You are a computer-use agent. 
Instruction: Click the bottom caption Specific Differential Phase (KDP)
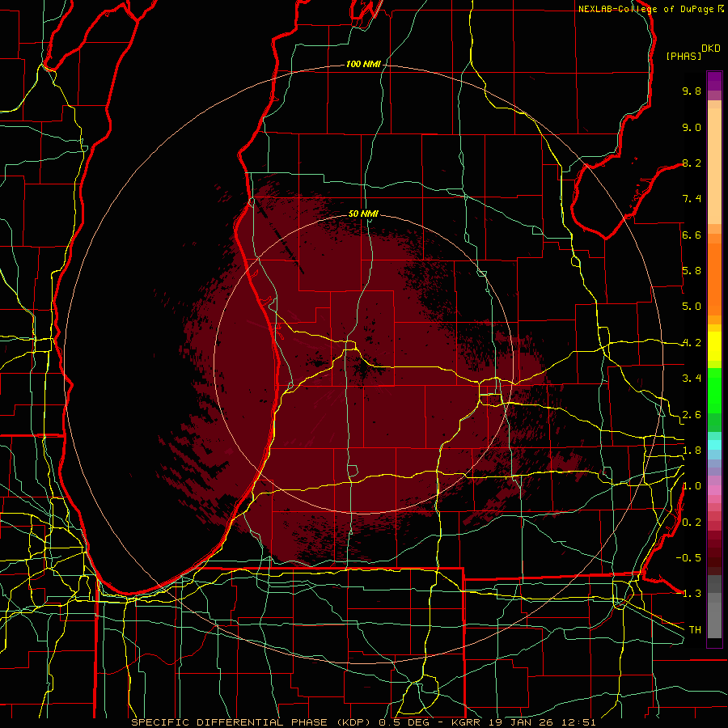253,722
